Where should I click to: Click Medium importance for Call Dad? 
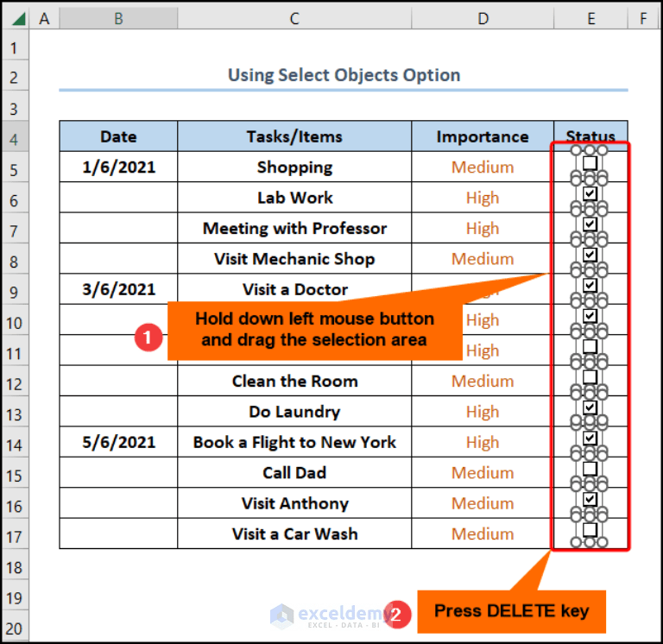click(483, 472)
